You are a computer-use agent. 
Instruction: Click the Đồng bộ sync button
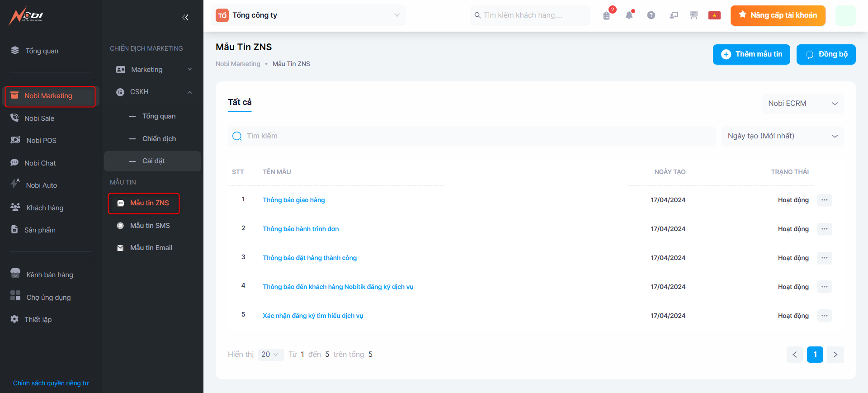pyautogui.click(x=826, y=54)
